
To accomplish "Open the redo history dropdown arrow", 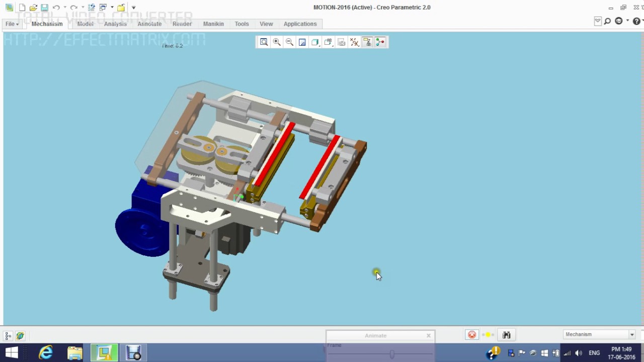I will point(83,8).
